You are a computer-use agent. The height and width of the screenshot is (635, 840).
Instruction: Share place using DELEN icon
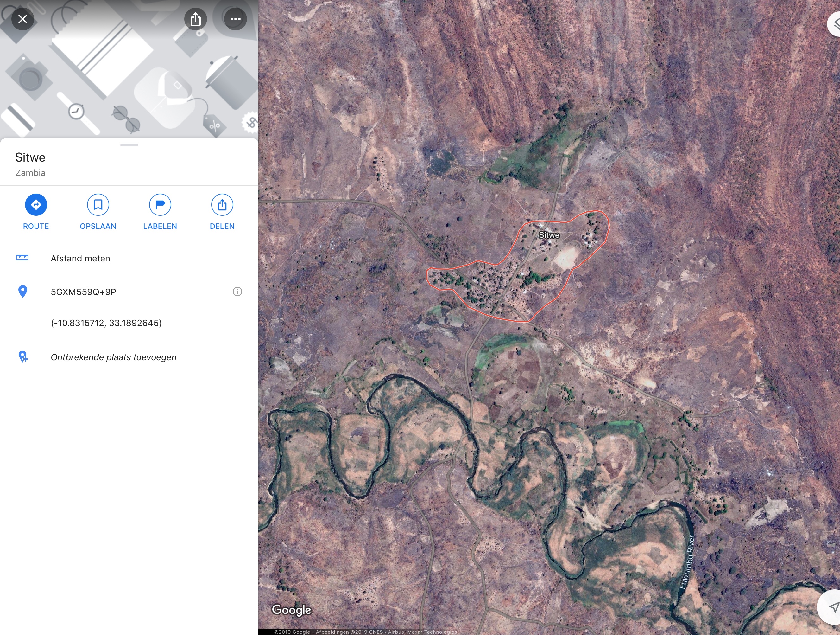point(222,205)
